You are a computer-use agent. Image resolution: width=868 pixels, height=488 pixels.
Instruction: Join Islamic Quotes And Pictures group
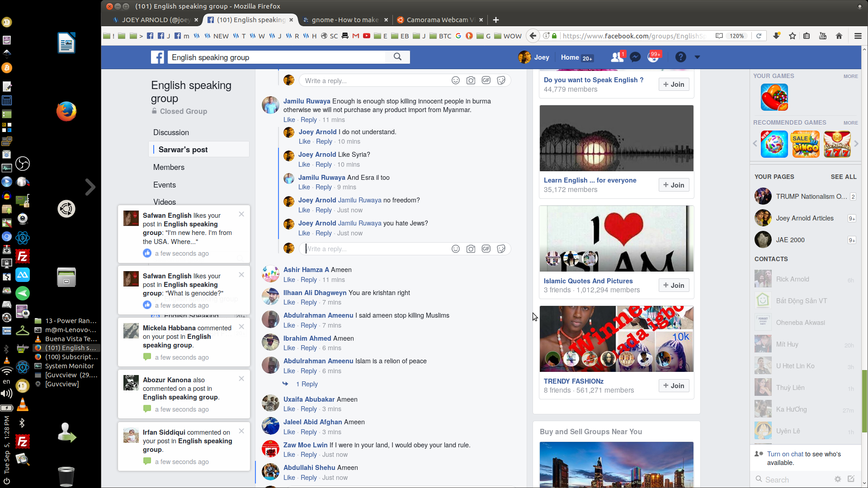point(674,286)
